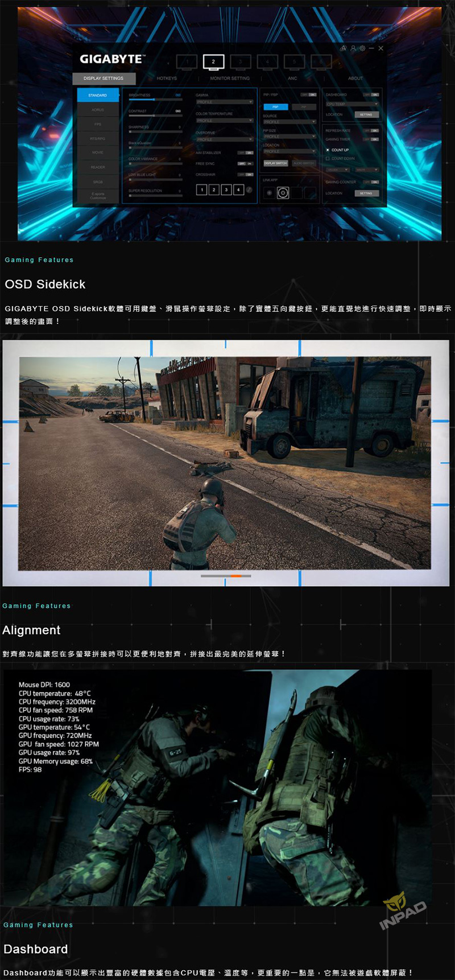Click the crosshair edit pencil icon

click(249, 190)
